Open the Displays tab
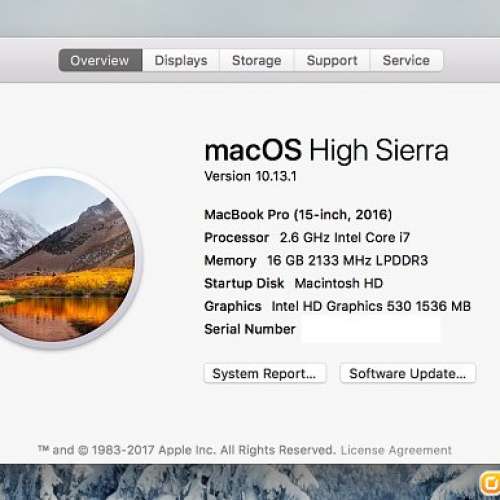Screen dimensions: 500x500 [x=181, y=60]
